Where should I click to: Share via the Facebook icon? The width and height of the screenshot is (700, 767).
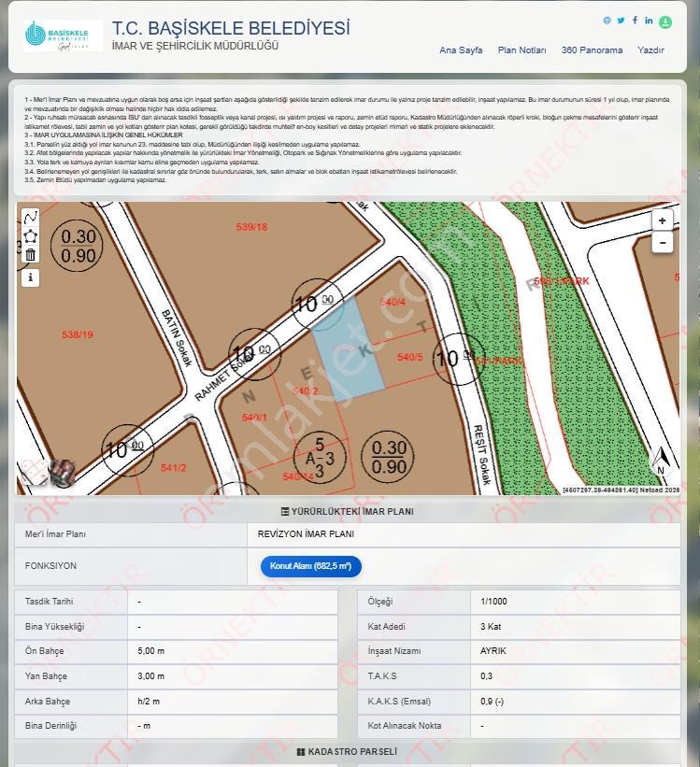(x=635, y=20)
